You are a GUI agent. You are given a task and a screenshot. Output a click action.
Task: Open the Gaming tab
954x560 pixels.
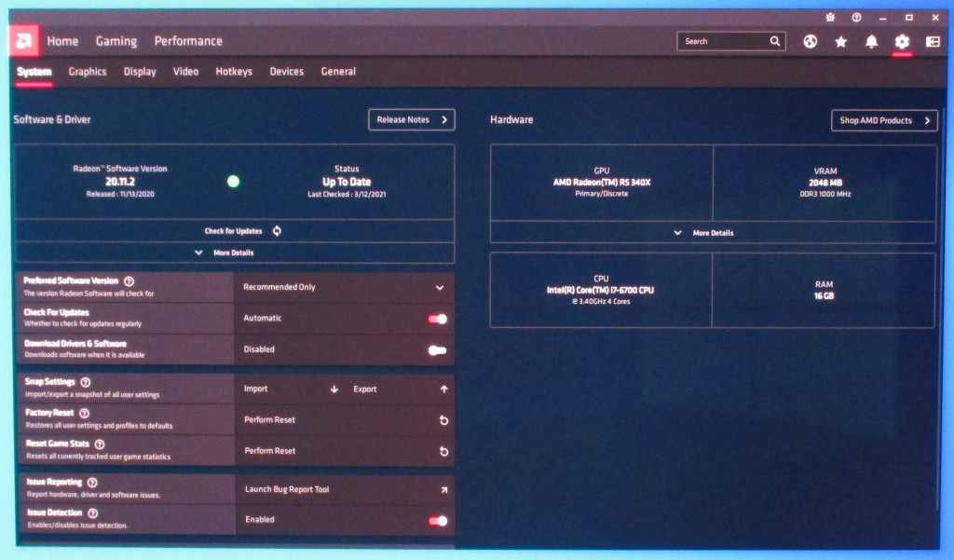(116, 41)
